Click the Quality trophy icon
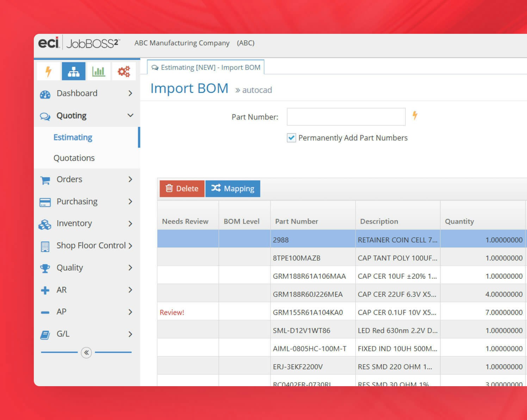Viewport: 527px width, 420px height. (x=45, y=268)
